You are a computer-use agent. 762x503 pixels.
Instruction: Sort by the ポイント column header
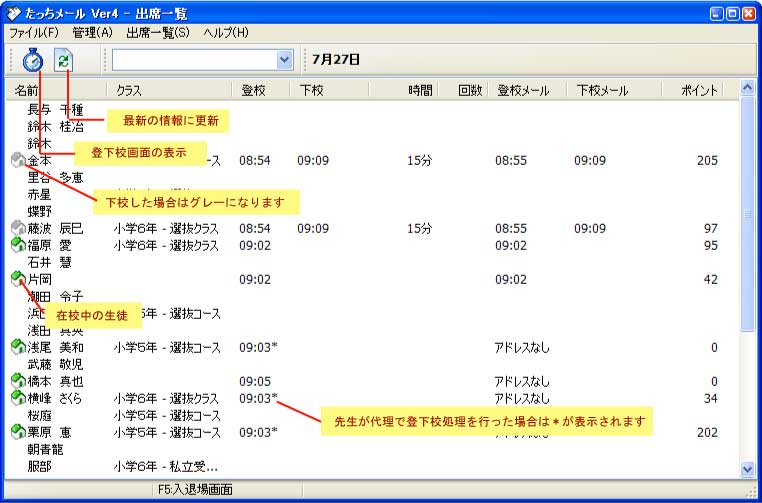coord(699,90)
